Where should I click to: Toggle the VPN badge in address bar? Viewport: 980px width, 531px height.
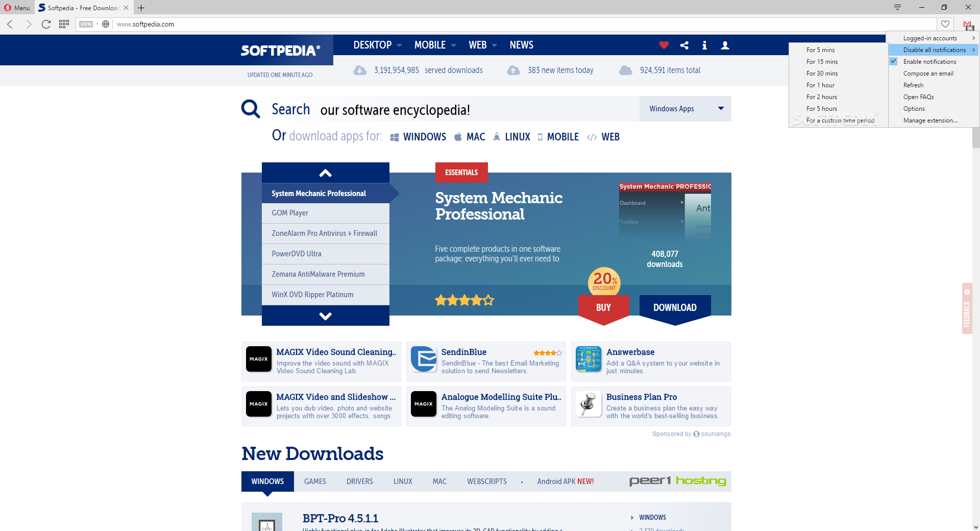tap(86, 24)
